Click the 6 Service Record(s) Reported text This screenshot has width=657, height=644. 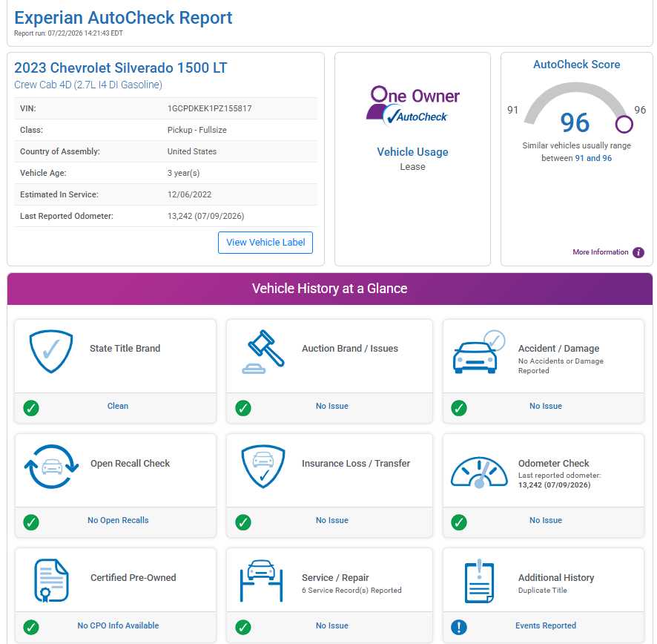[351, 590]
